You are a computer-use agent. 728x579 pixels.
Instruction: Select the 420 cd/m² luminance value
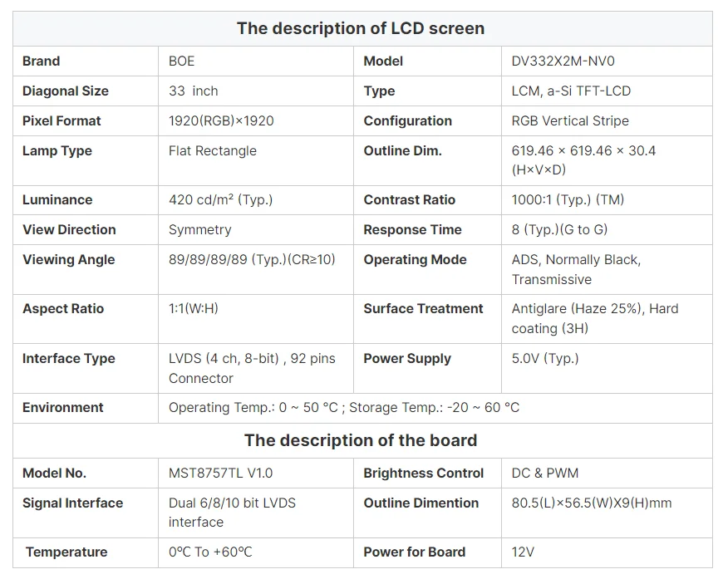click(220, 199)
